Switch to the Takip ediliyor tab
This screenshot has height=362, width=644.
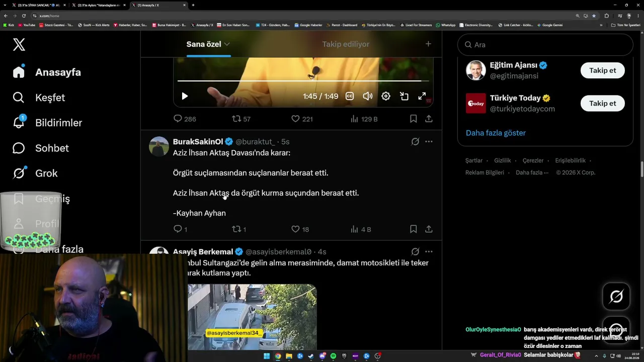pos(346,44)
